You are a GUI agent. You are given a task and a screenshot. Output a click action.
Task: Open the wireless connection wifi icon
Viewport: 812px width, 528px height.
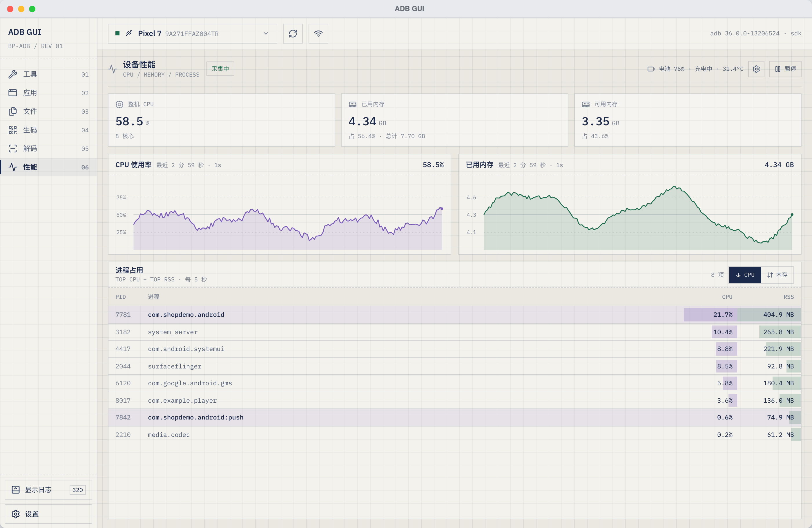[x=318, y=33]
